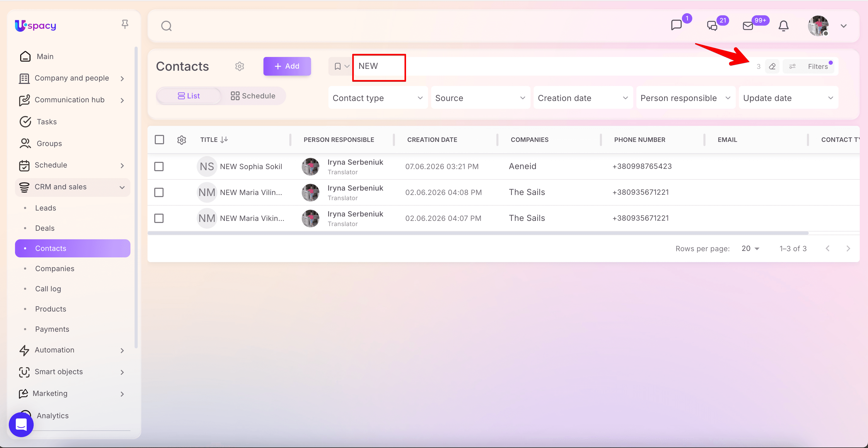Click NS avatar of Sophia Sokil
The width and height of the screenshot is (868, 448).
click(207, 167)
